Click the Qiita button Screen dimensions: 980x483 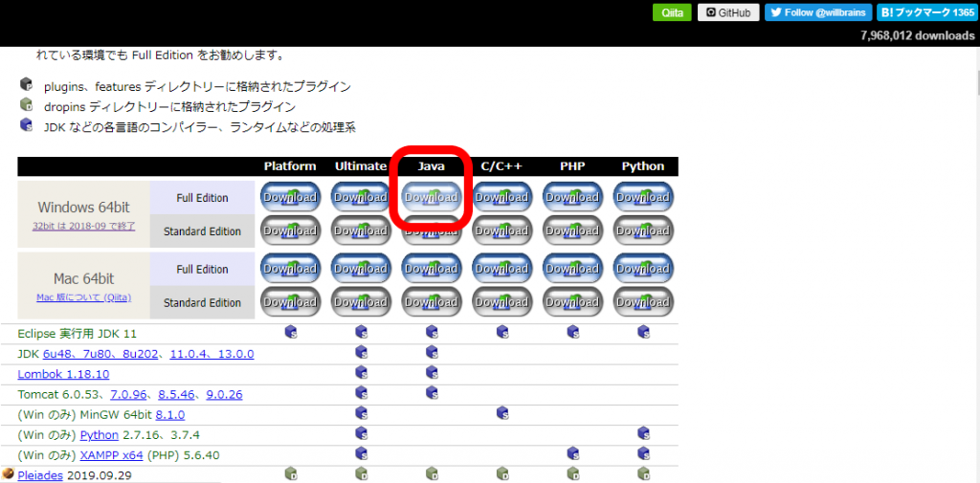tap(671, 12)
